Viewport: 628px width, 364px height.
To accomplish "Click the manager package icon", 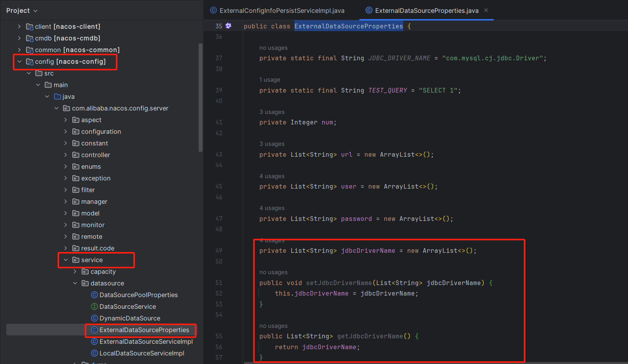I will coord(76,201).
